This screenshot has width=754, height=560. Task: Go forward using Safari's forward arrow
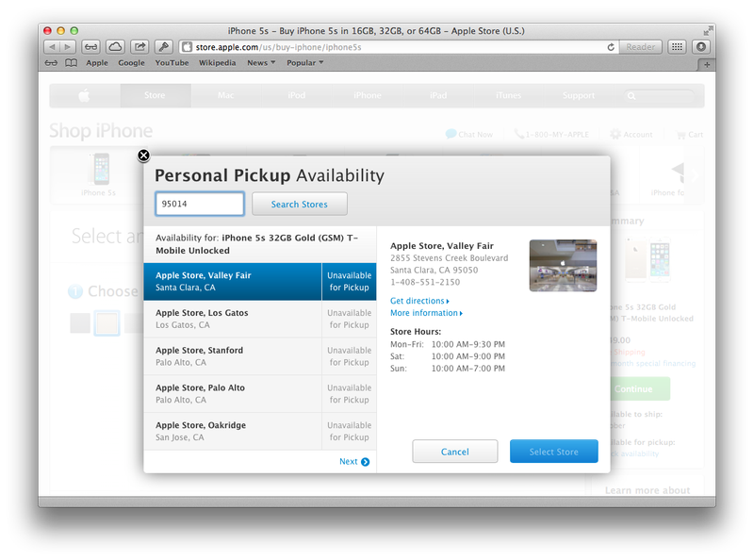click(68, 47)
